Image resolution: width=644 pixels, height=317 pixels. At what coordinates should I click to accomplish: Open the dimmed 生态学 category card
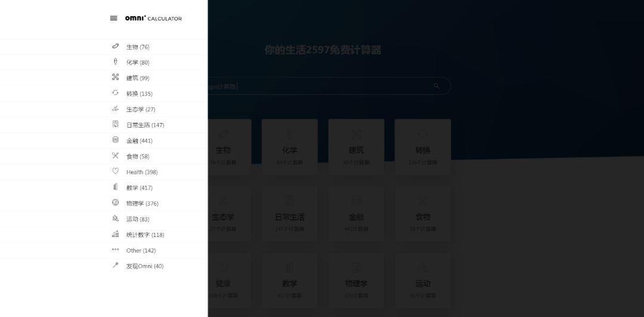click(229, 213)
